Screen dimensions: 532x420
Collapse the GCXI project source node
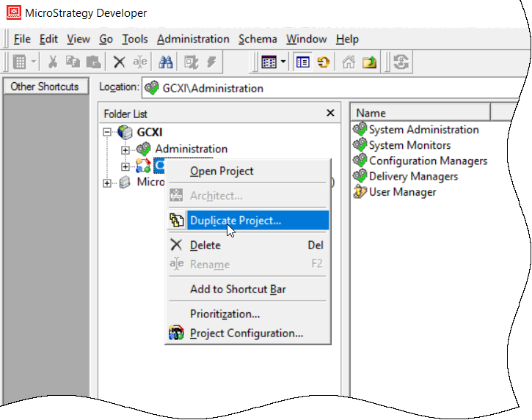pyautogui.click(x=108, y=133)
